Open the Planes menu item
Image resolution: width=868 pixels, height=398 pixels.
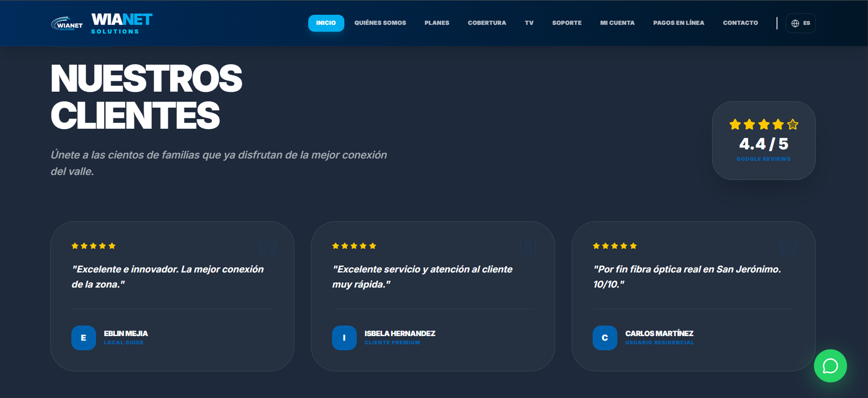[437, 23]
